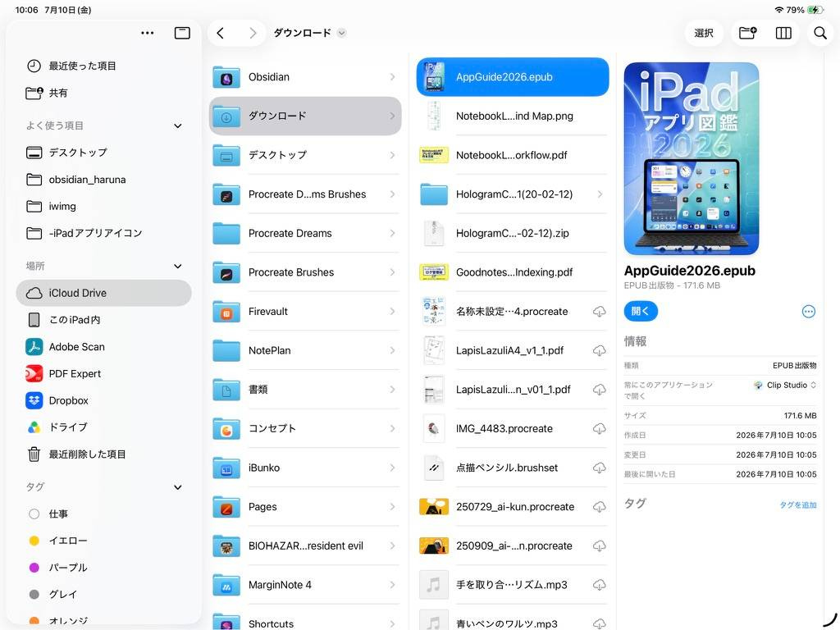Open Adobe Scan location in sidebar
Viewport: 840px width, 630px height.
point(104,347)
